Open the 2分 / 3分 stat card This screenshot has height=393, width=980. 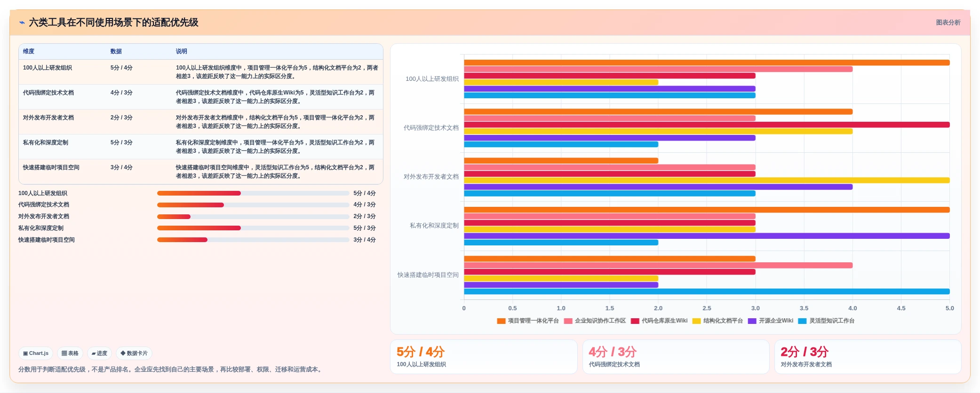click(868, 357)
